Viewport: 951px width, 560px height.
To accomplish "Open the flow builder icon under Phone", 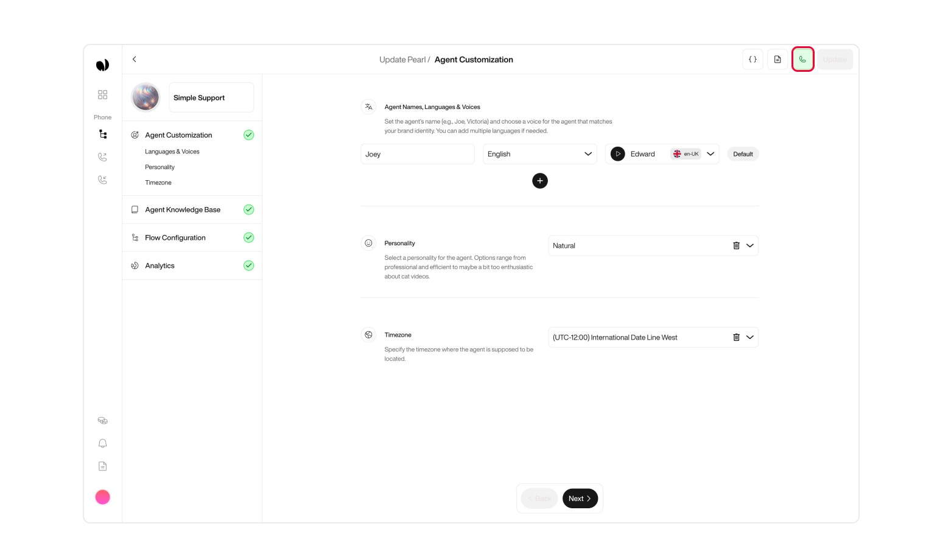I will tap(102, 134).
